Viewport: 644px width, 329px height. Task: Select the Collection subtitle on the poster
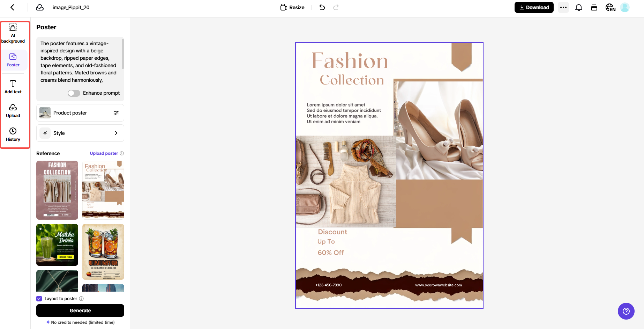[352, 80]
